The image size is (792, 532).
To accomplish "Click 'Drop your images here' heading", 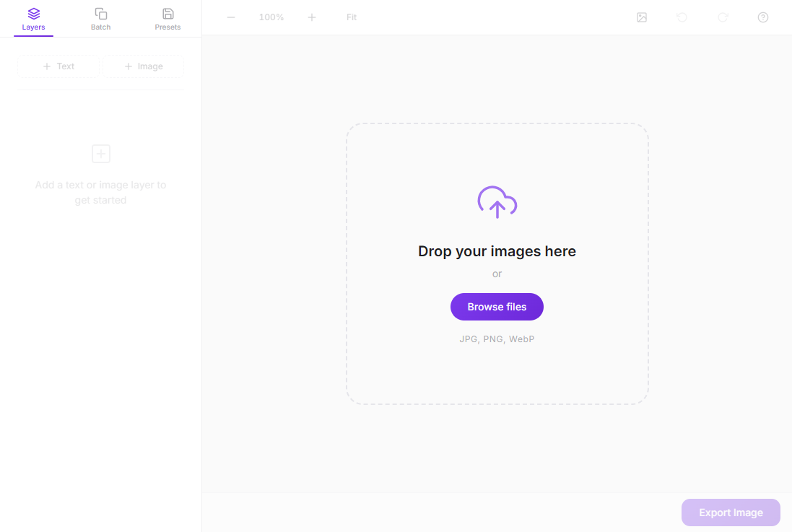I will tap(497, 251).
